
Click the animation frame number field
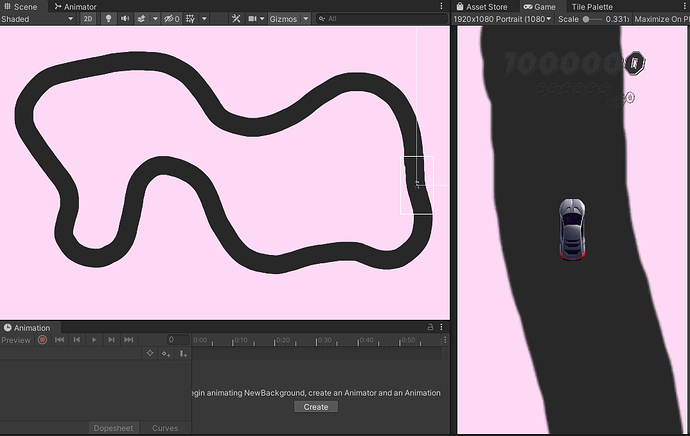pyautogui.click(x=178, y=340)
